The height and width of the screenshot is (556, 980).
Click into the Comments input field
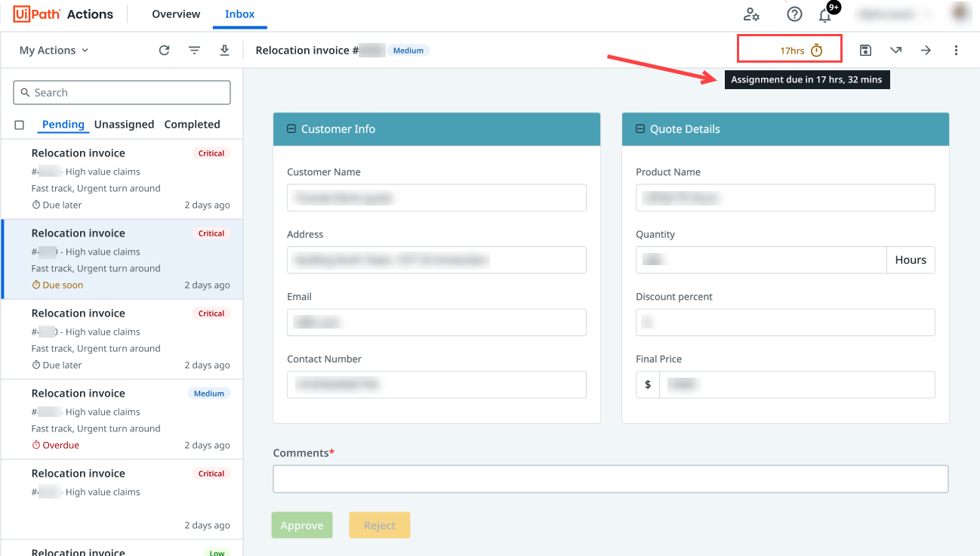610,479
